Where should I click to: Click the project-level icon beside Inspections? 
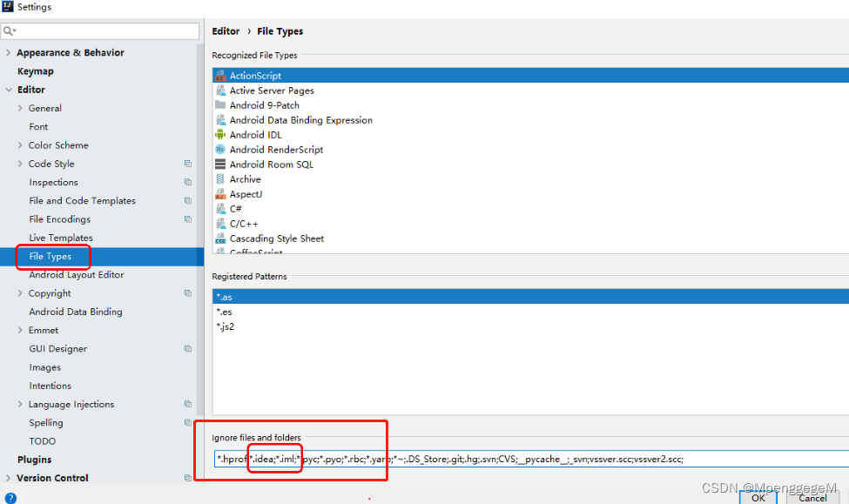(188, 182)
